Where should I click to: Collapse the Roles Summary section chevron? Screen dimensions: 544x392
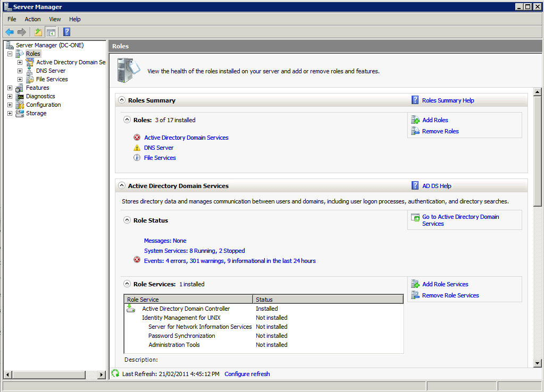[x=121, y=100]
